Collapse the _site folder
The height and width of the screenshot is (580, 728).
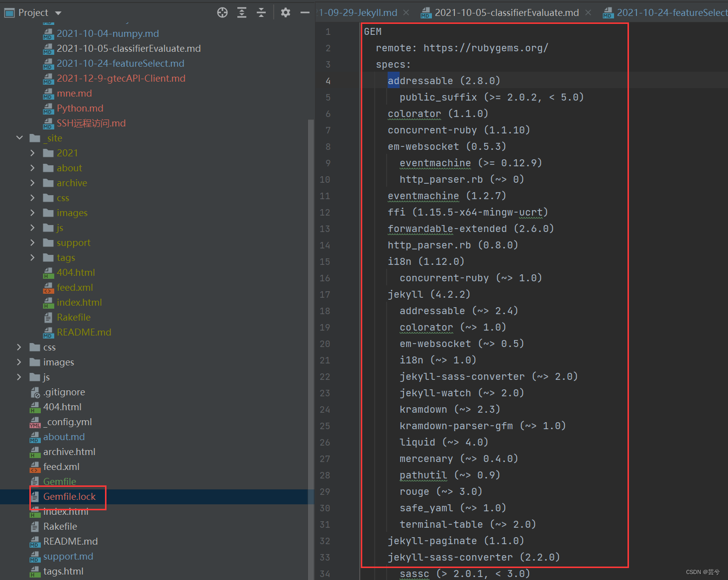coord(19,138)
